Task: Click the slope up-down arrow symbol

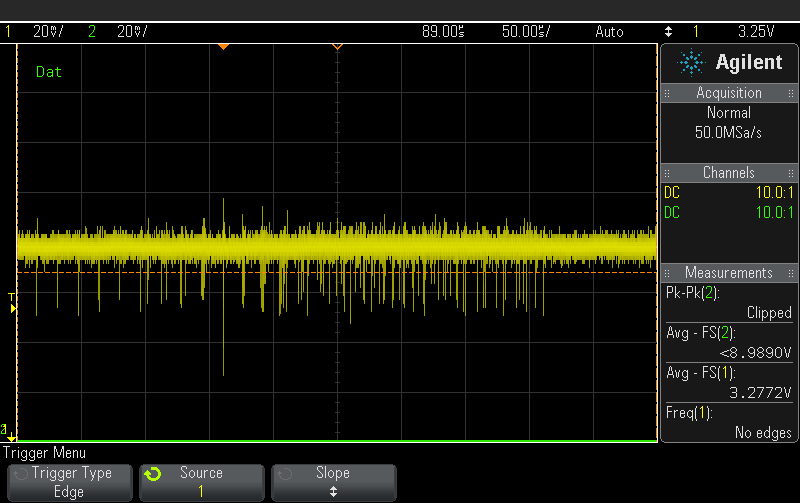Action: (x=333, y=492)
